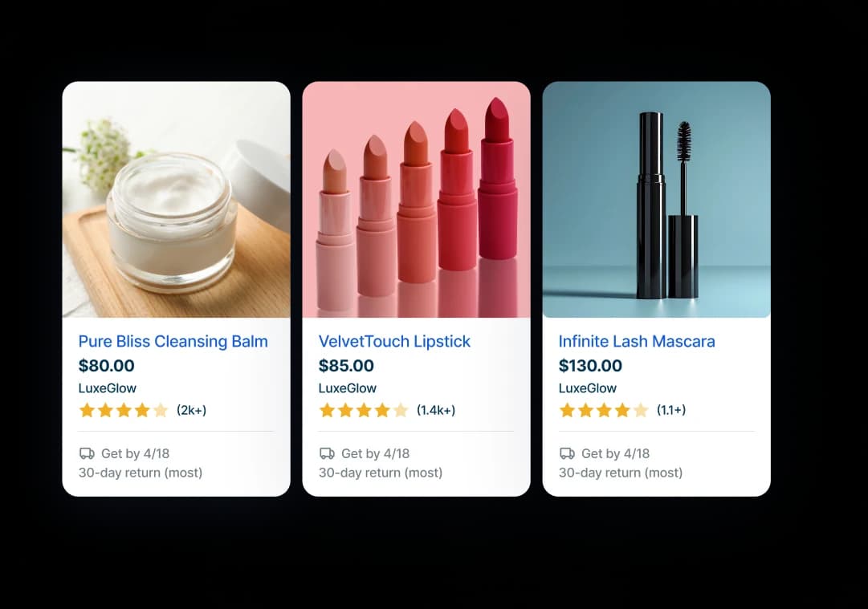Select the black mascara product image
The width and height of the screenshot is (868, 609).
(x=657, y=200)
